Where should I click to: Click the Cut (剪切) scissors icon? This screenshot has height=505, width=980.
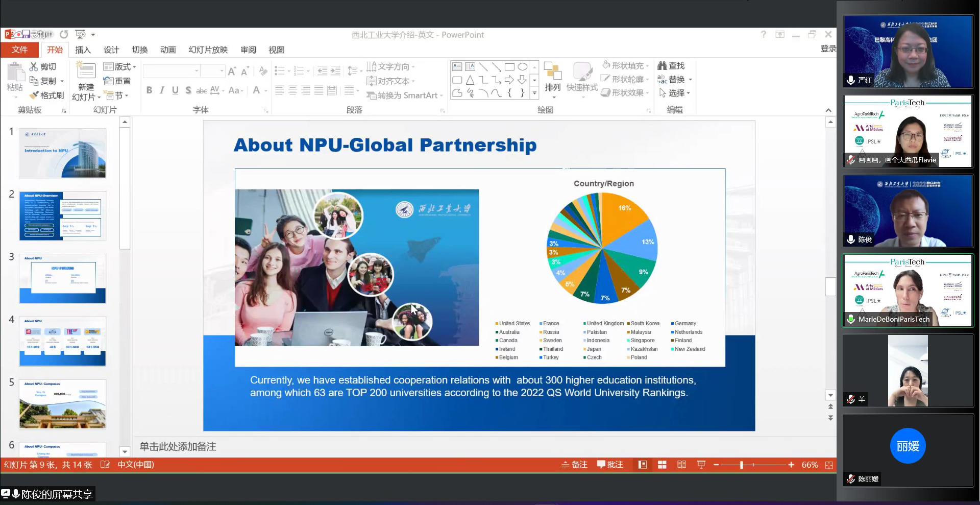34,67
